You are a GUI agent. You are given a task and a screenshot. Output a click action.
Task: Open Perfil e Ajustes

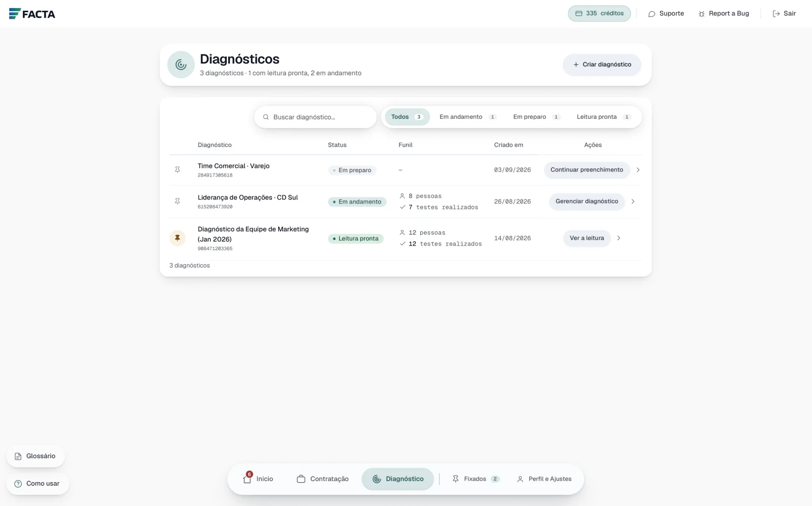pyautogui.click(x=544, y=479)
